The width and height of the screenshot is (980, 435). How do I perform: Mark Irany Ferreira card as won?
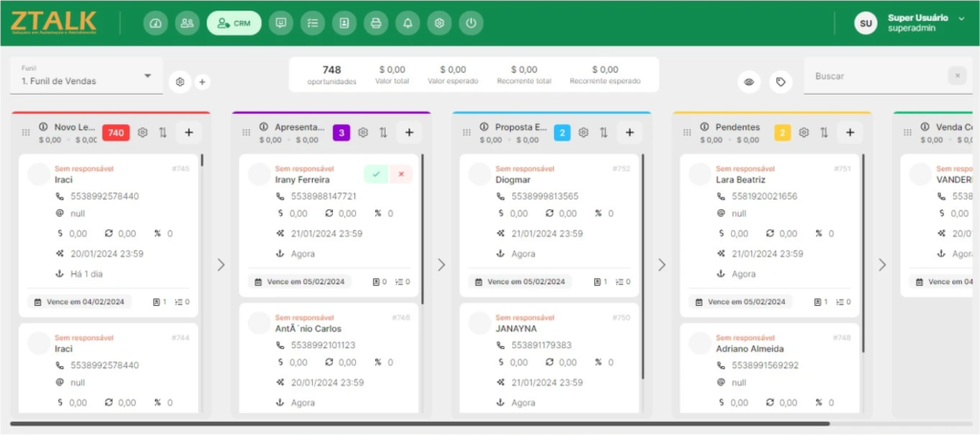click(x=376, y=174)
